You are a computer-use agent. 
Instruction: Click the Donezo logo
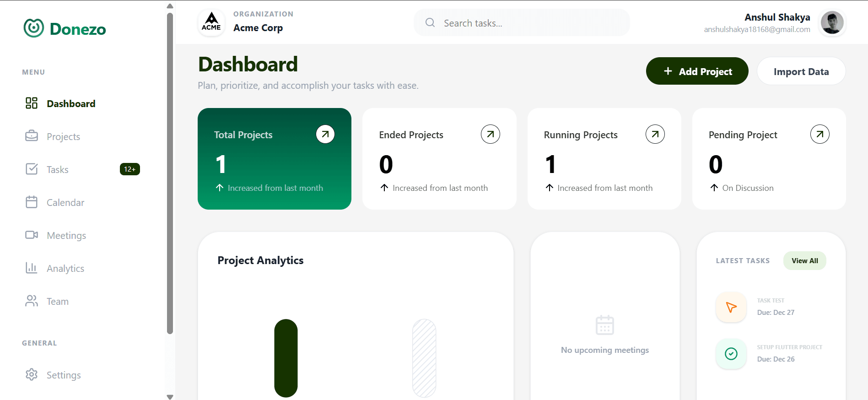pyautogui.click(x=64, y=28)
